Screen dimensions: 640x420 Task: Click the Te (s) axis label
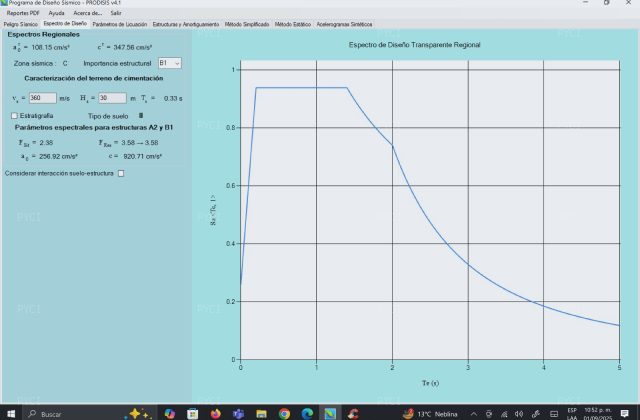tap(430, 383)
